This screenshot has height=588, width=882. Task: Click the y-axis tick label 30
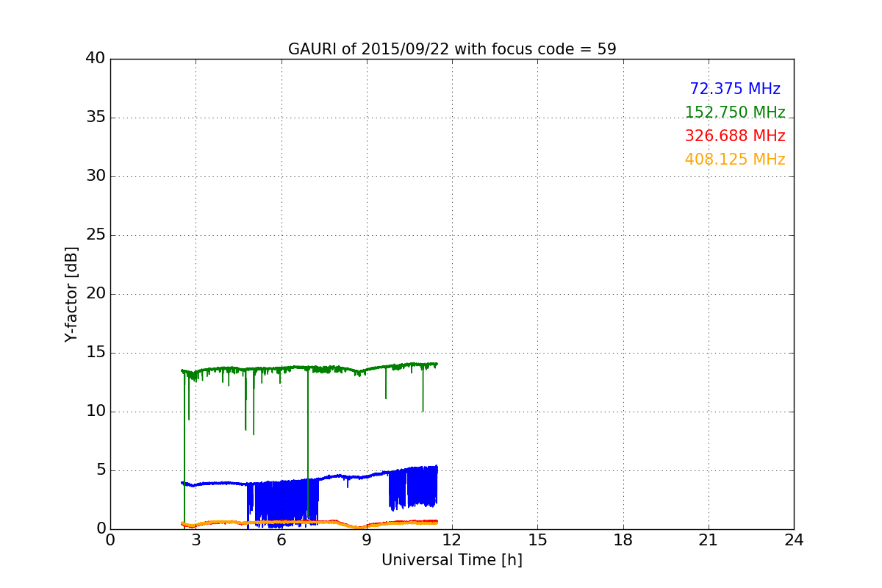click(x=96, y=176)
